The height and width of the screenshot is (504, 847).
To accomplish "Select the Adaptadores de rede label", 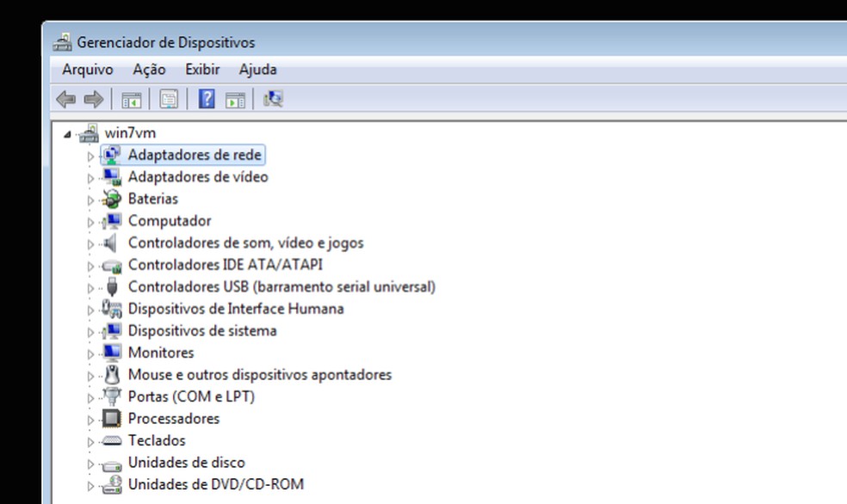I will coord(195,155).
